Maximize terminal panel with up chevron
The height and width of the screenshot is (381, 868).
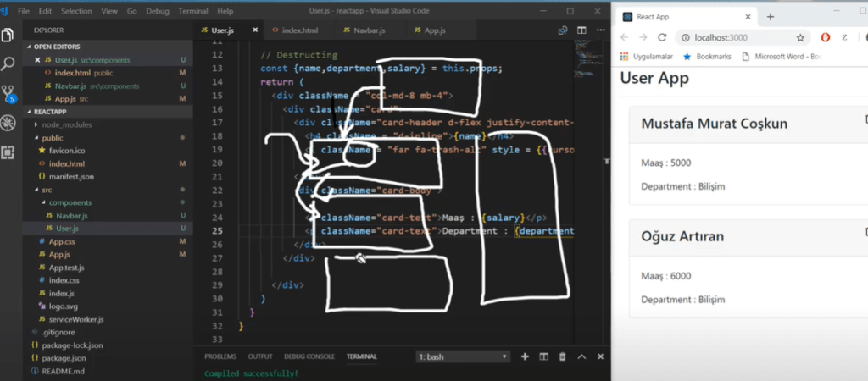tap(581, 357)
